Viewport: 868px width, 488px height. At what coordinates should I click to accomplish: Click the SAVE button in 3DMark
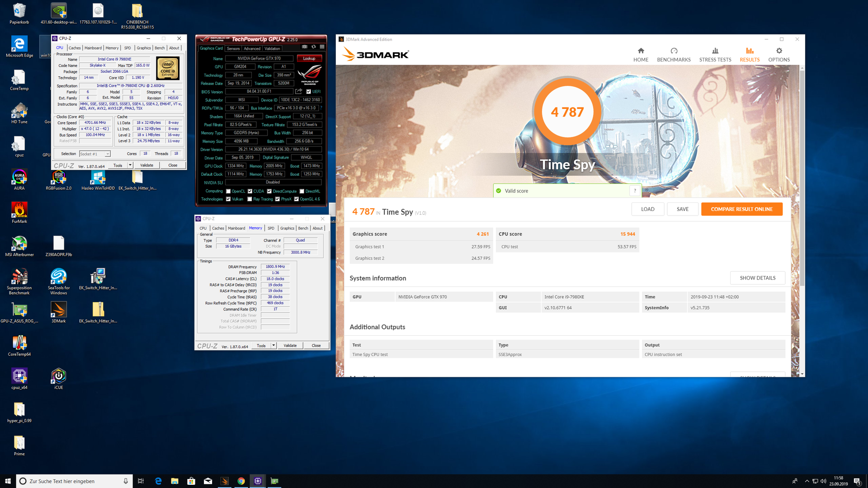(x=683, y=209)
